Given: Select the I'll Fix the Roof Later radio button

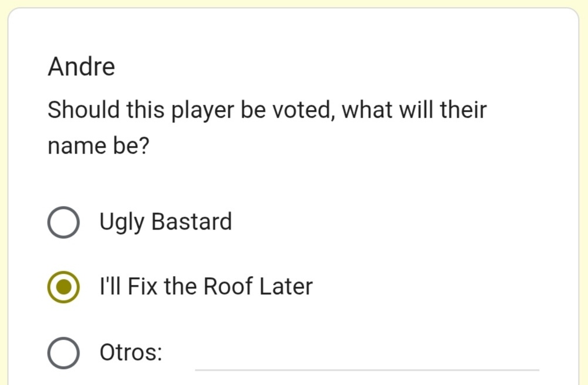Looking at the screenshot, I should tap(64, 287).
